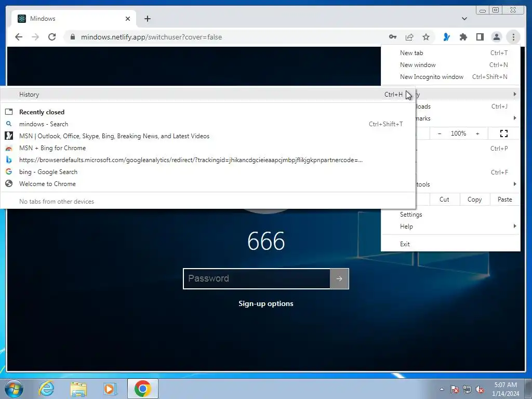Expand the Help submenu
This screenshot has width=532, height=399.
450,227
